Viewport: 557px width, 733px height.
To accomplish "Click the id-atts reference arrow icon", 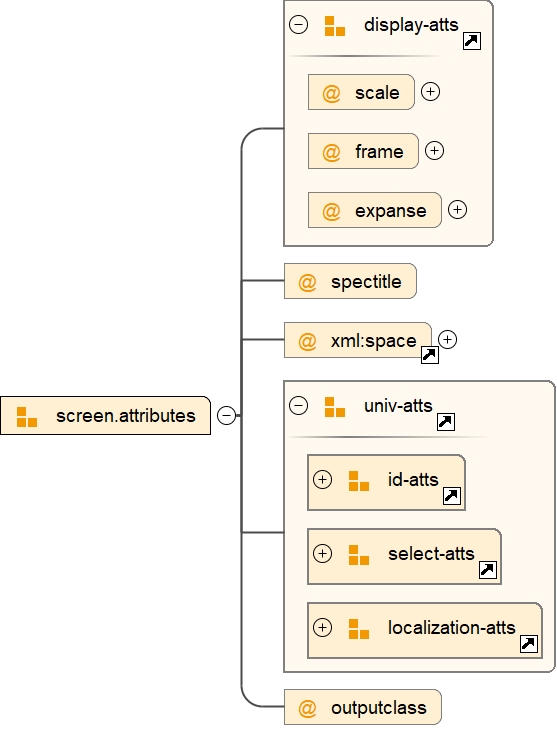I will click(452, 496).
